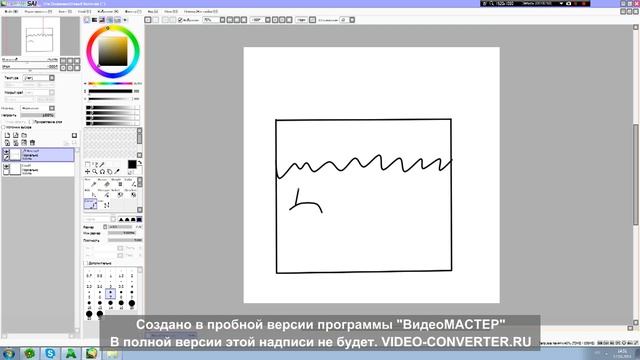Show the HSV slider panel icon
Viewport: 640px width, 360px height.
[102, 20]
